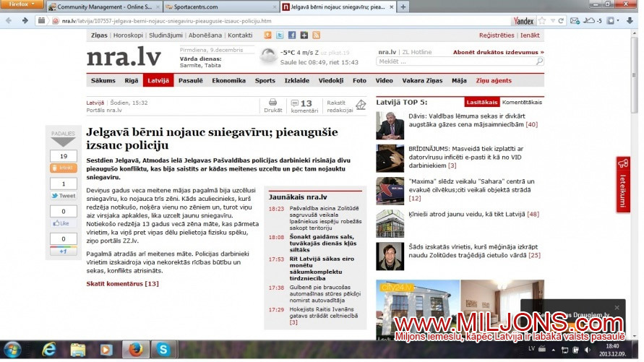
Task: Click the red Ieteikumi side tab
Action: tap(623, 184)
